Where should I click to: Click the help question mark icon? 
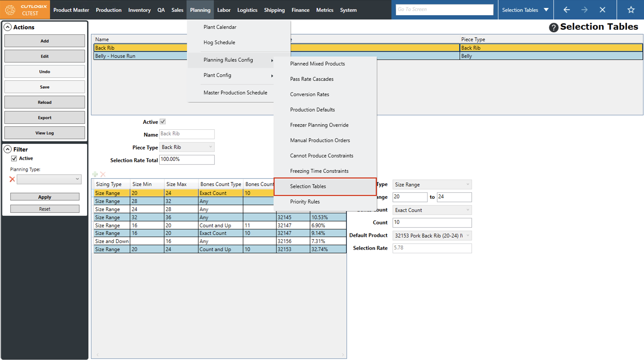coord(553,27)
